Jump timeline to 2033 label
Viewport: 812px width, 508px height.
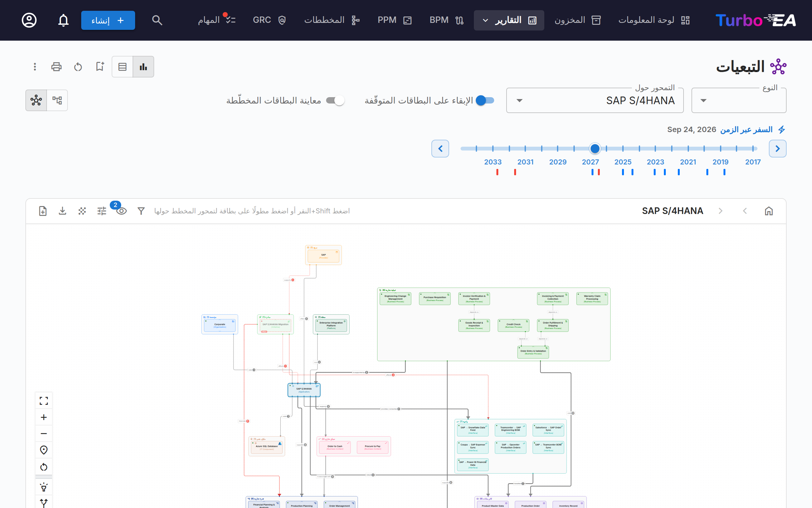click(493, 162)
